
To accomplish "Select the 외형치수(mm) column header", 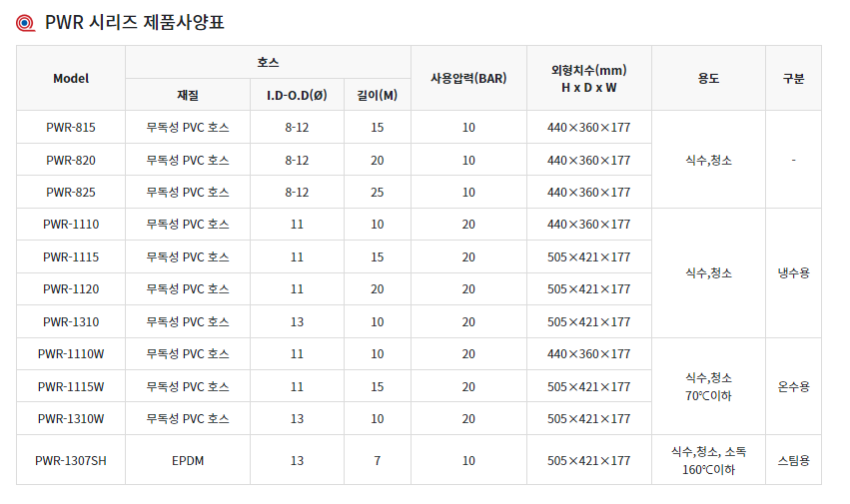I will click(x=589, y=78).
